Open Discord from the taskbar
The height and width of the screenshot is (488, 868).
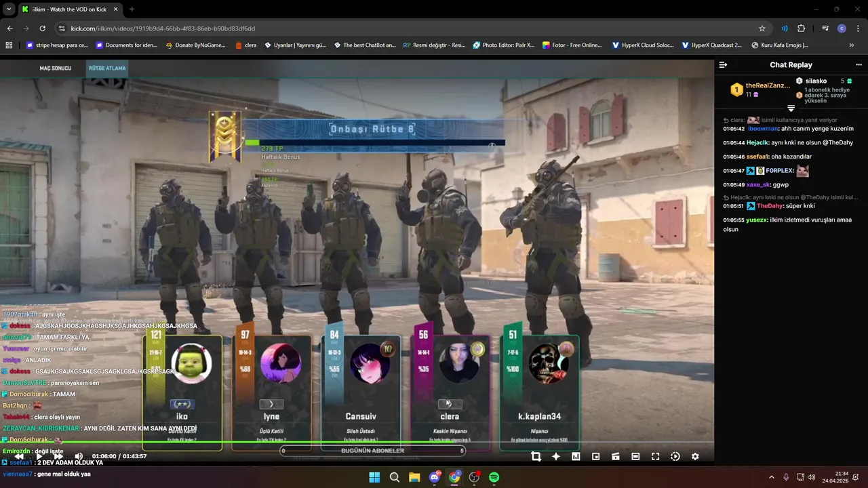[435, 477]
